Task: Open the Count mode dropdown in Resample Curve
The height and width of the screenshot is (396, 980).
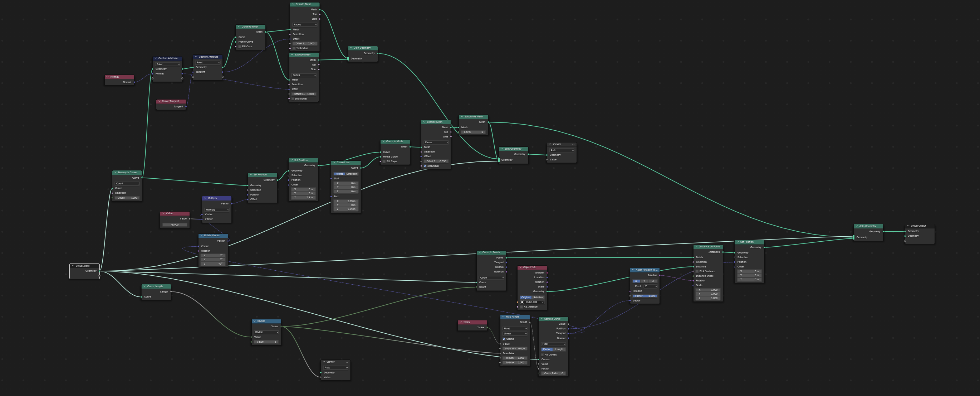Action: [127, 184]
